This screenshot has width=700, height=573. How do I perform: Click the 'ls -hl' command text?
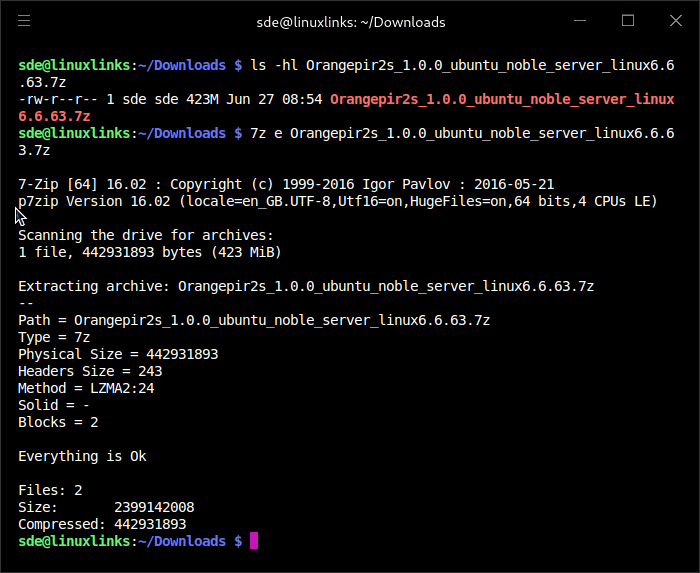274,65
